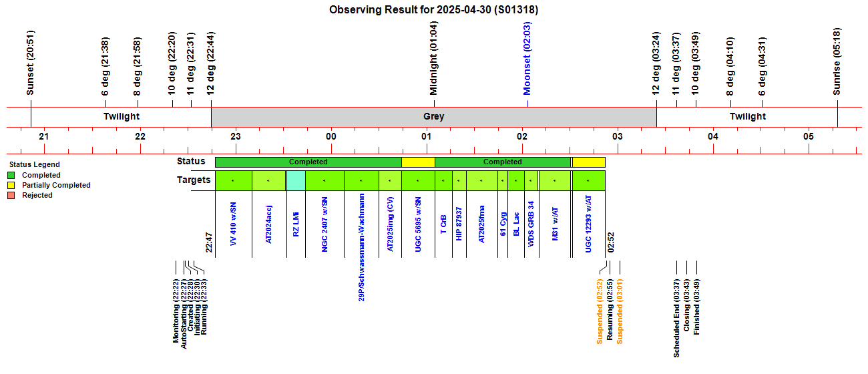The height and width of the screenshot is (374, 868).
Task: Click the hour 21 axis label
Action: tap(44, 136)
